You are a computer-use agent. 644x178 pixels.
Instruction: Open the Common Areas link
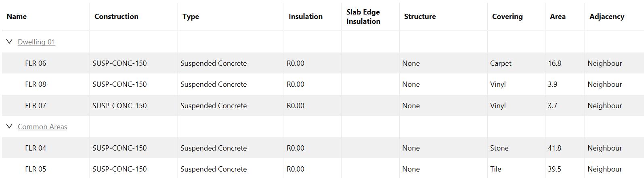click(x=42, y=127)
